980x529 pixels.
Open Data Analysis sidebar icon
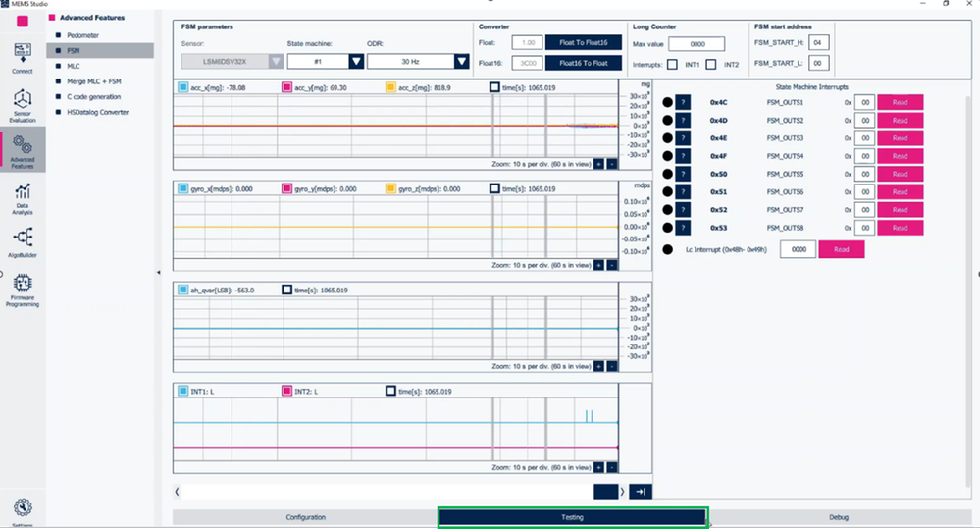(23, 199)
